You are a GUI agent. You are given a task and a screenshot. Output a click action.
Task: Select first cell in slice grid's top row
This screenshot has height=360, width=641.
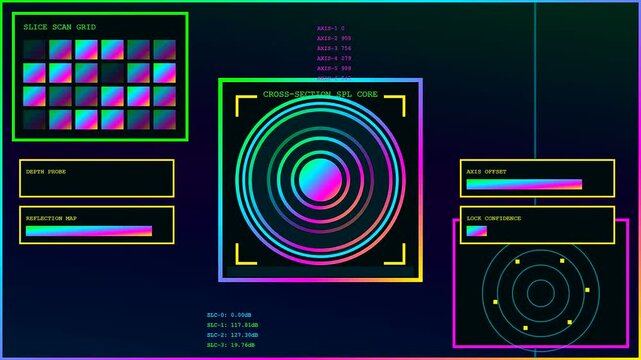click(34, 50)
